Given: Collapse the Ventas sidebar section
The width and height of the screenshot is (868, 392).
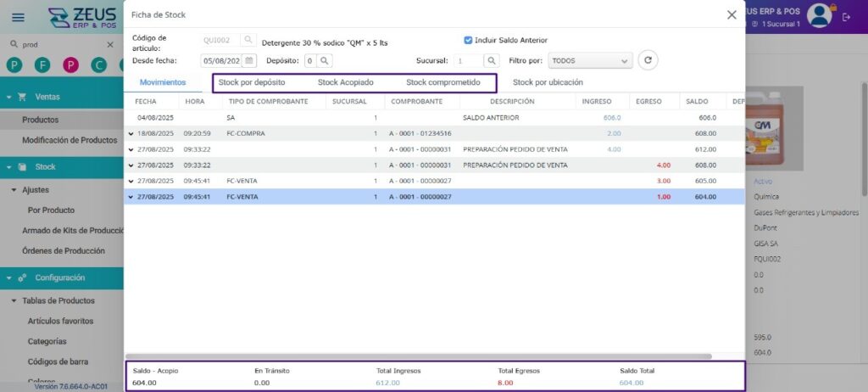Looking at the screenshot, I should click(9, 97).
